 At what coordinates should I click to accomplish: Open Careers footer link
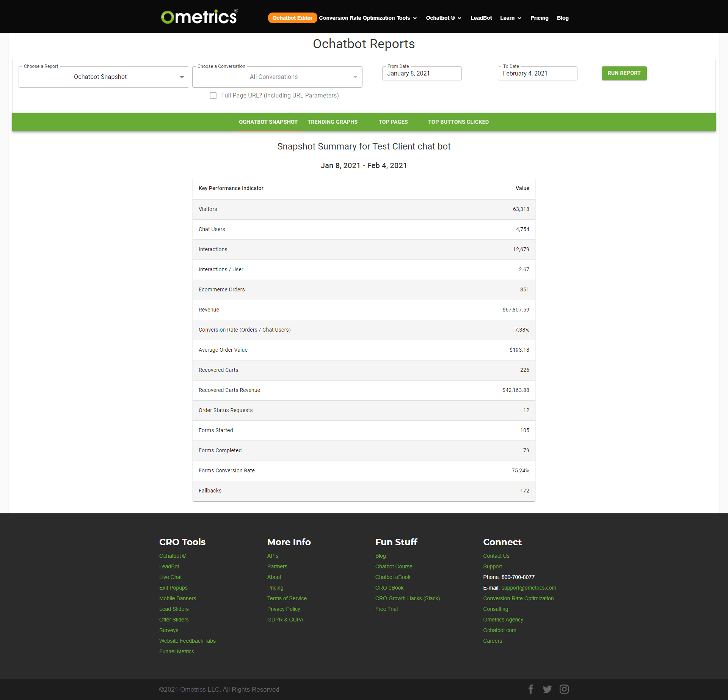(x=492, y=641)
